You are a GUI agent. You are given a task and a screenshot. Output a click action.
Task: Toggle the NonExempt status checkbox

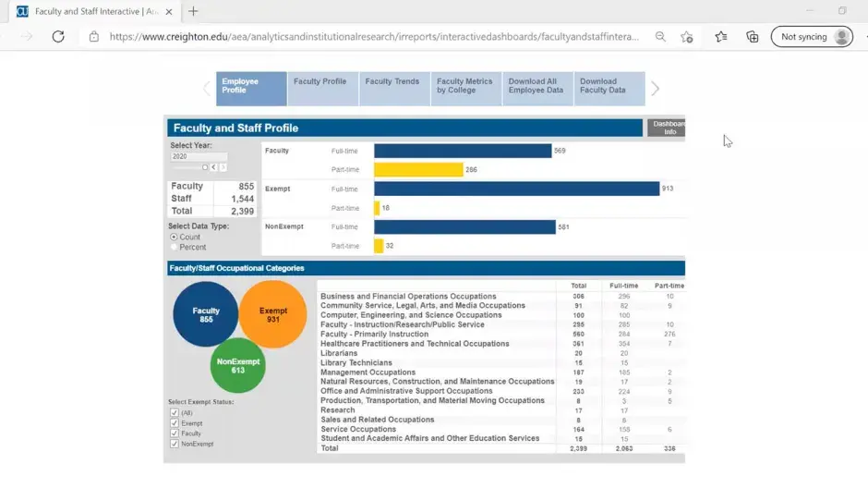point(174,444)
